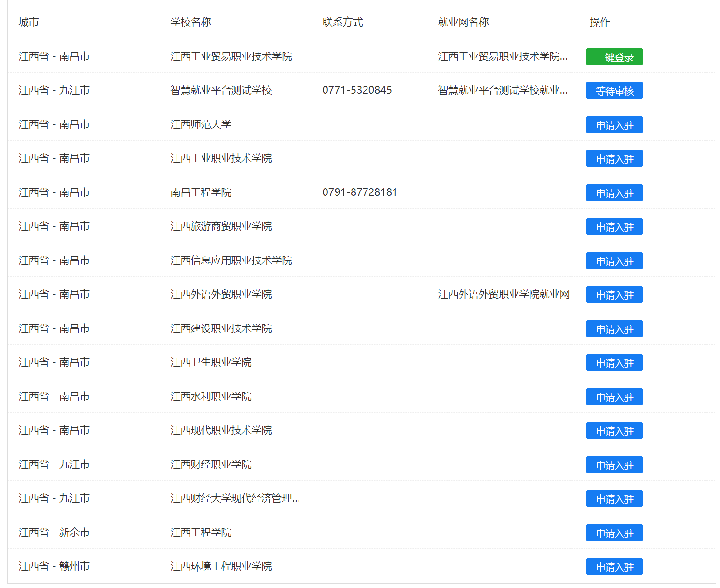Image resolution: width=720 pixels, height=588 pixels.
Task: Select school name 江西旅游商贸职业学院
Action: (x=221, y=226)
